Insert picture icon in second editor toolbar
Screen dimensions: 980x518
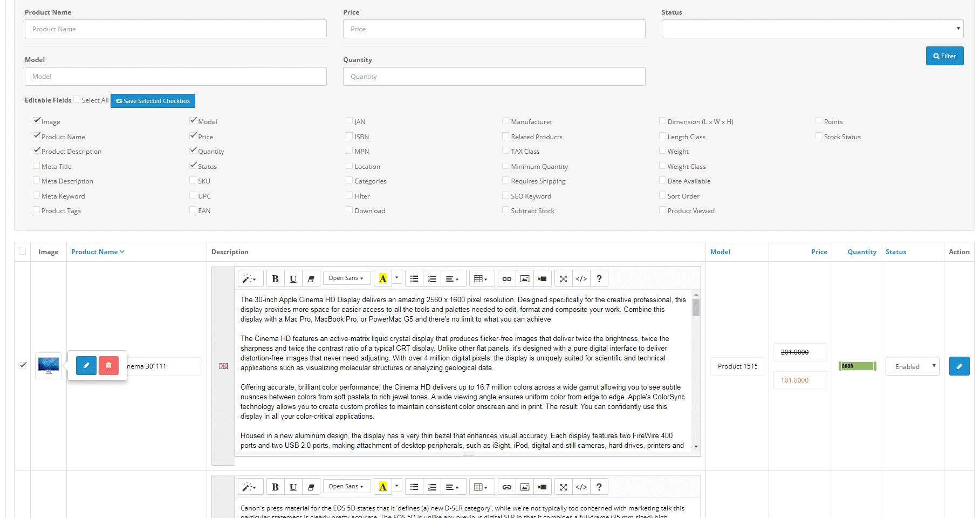click(x=525, y=487)
